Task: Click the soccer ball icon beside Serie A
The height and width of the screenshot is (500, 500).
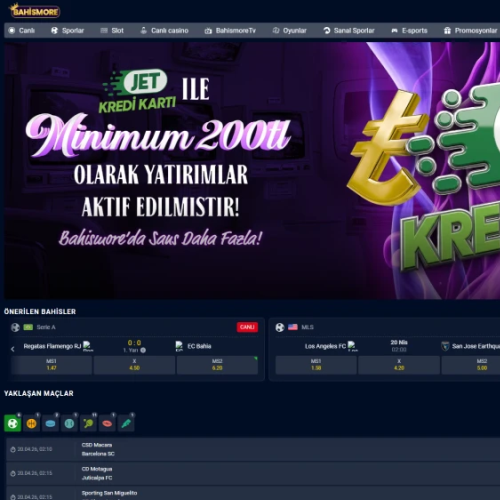Action: [15, 327]
